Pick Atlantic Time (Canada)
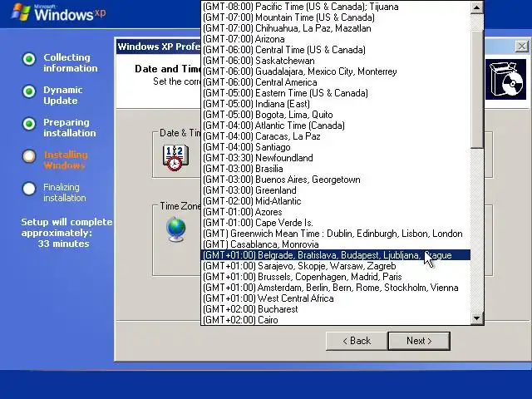 coord(336,126)
